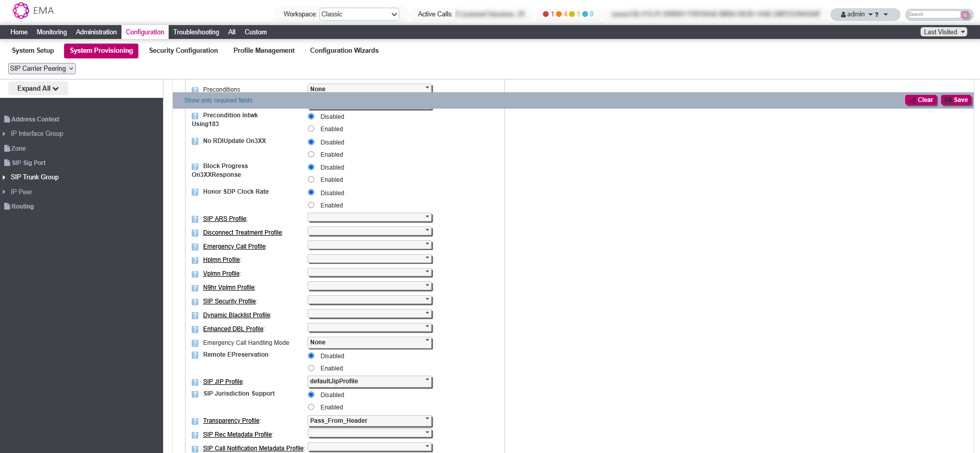Click help icon for Transparency Profile
The width and height of the screenshot is (980, 453).
point(195,421)
